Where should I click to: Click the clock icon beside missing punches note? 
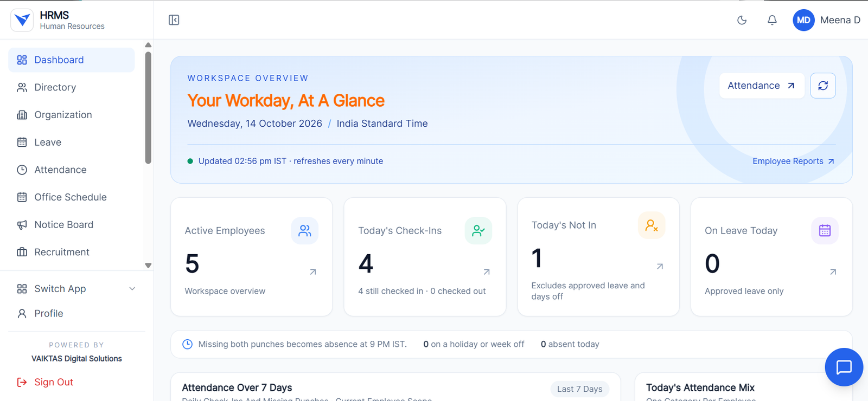[x=187, y=344]
